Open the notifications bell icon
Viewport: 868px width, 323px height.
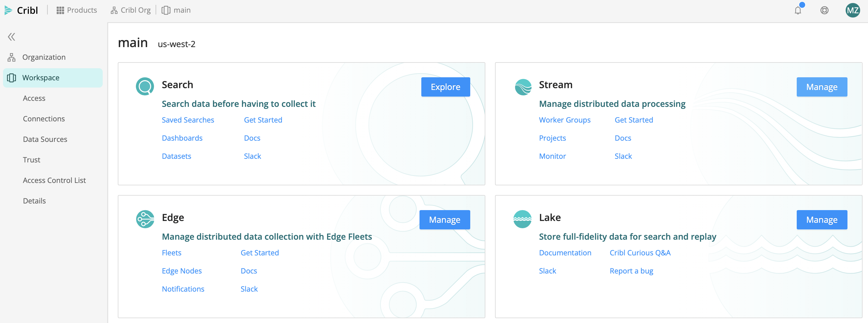click(x=798, y=11)
